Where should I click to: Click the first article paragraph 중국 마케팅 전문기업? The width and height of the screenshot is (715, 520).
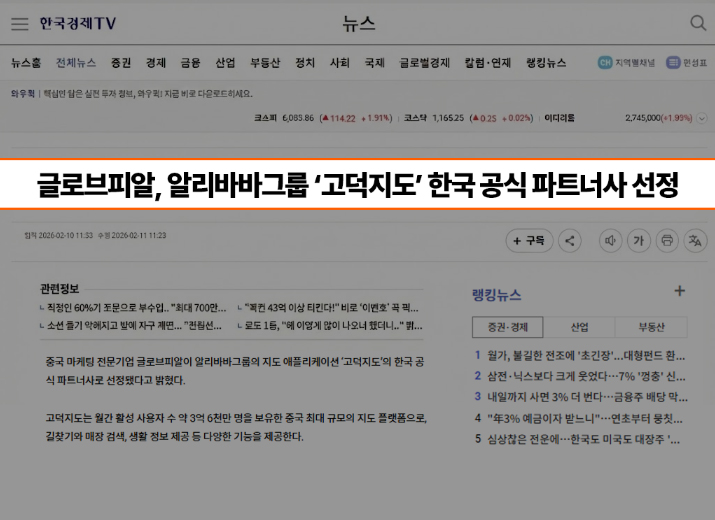(235, 371)
